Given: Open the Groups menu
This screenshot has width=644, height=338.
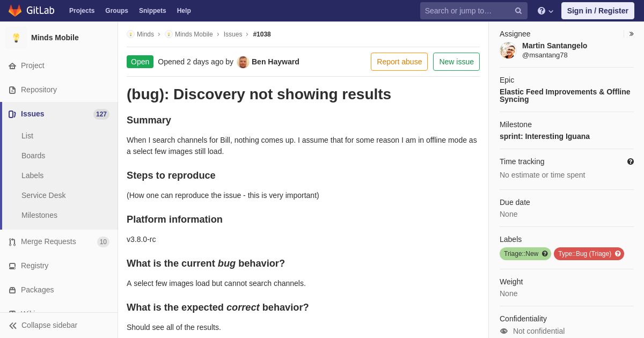Looking at the screenshot, I should 116,11.
